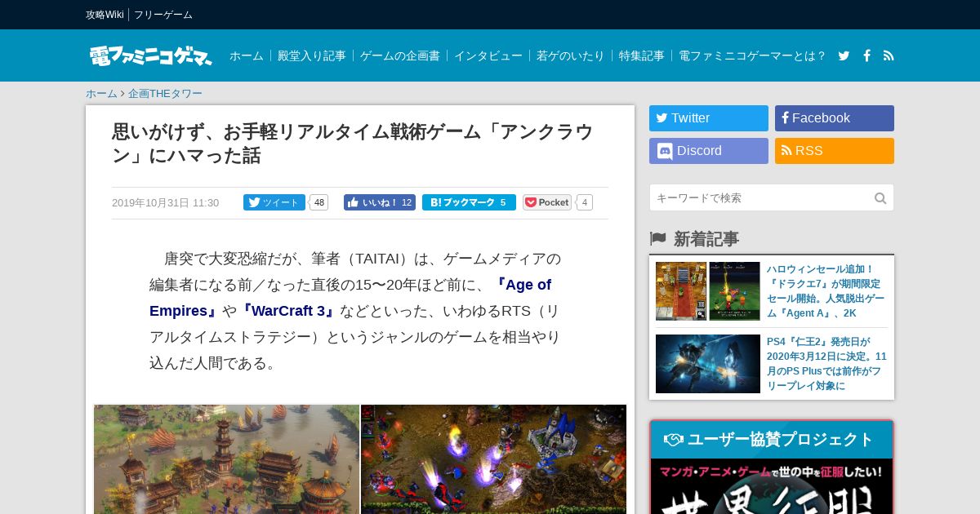
Task: Click the sidebar orange RSS button
Action: pyautogui.click(x=835, y=151)
